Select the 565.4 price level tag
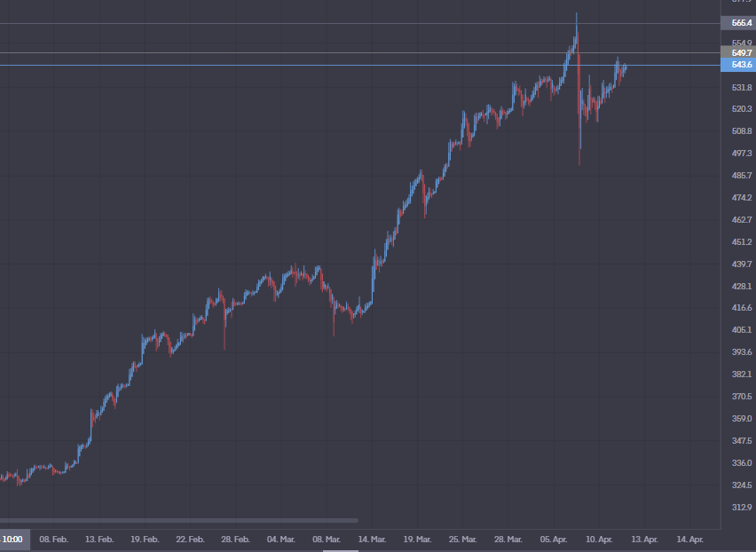The image size is (756, 552). coord(737,23)
